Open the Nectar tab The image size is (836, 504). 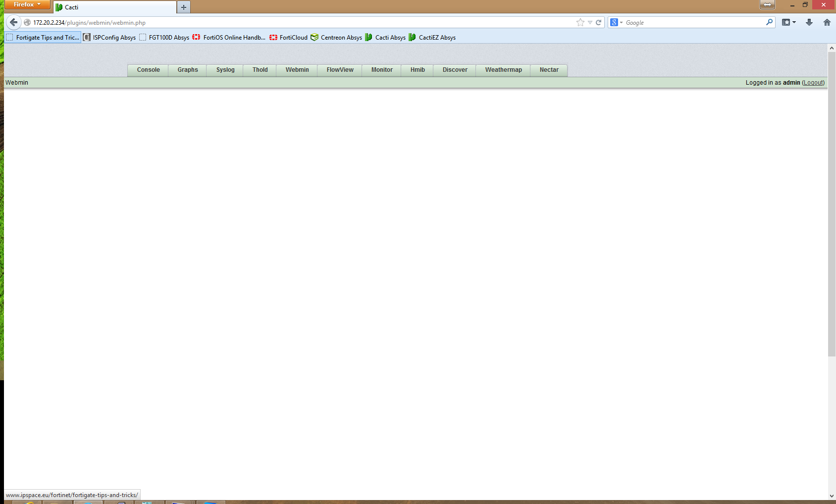point(549,70)
